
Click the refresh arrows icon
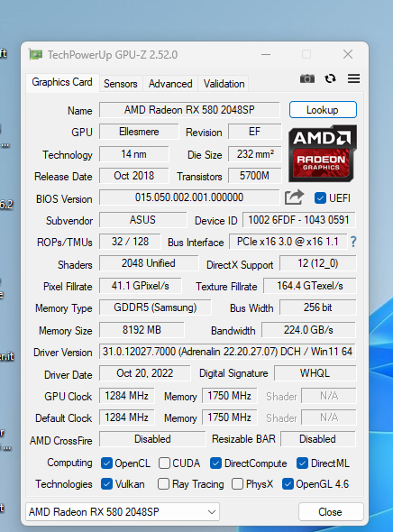pyautogui.click(x=330, y=78)
